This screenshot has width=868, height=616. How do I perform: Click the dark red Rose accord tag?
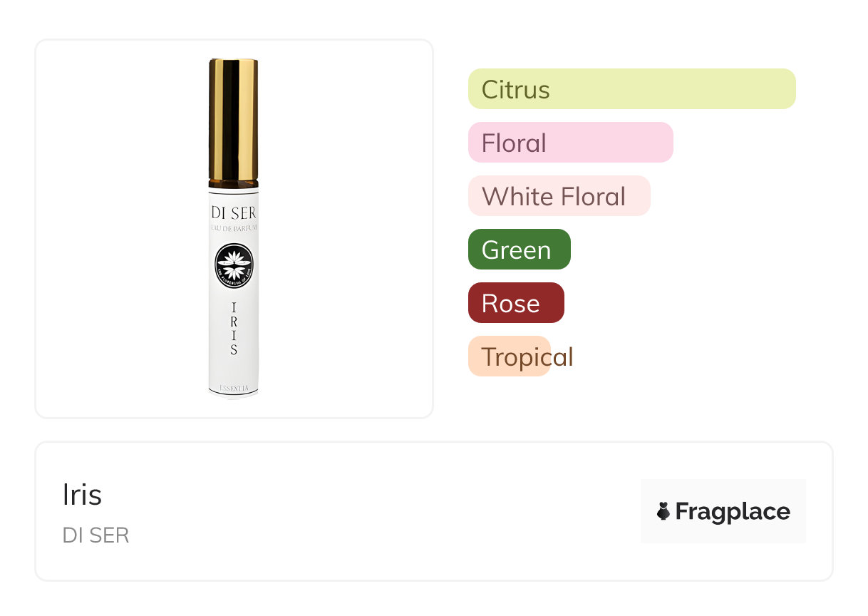pos(515,303)
